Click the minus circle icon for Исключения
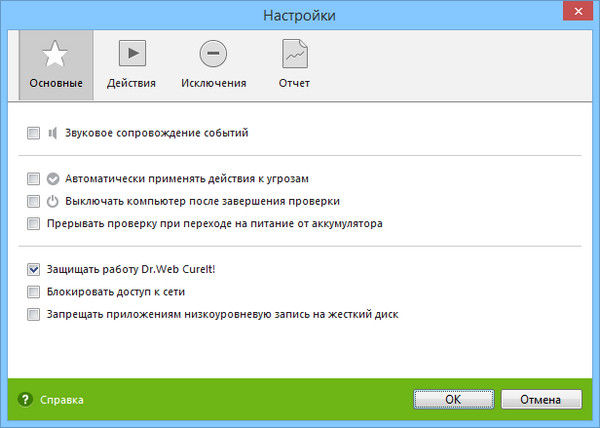 click(x=213, y=54)
